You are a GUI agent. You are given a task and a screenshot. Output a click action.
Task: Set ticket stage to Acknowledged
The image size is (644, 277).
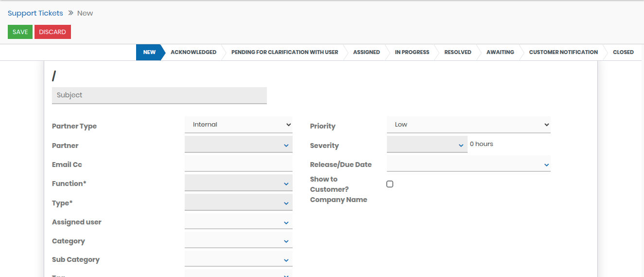click(193, 52)
